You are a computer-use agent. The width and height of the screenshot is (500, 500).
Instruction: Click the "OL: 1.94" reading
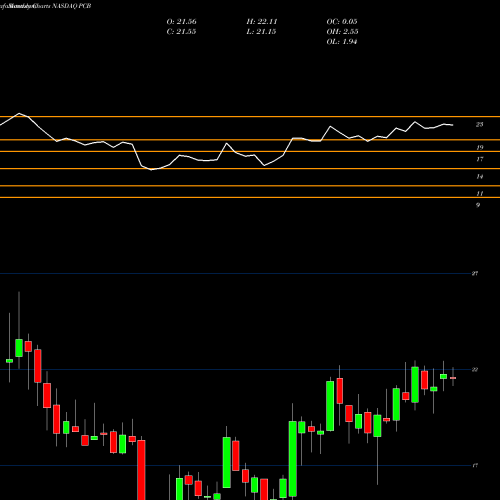342,42
